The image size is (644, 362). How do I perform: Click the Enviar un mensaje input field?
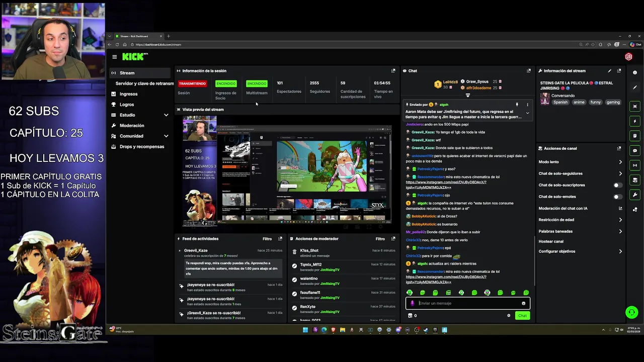click(468, 303)
